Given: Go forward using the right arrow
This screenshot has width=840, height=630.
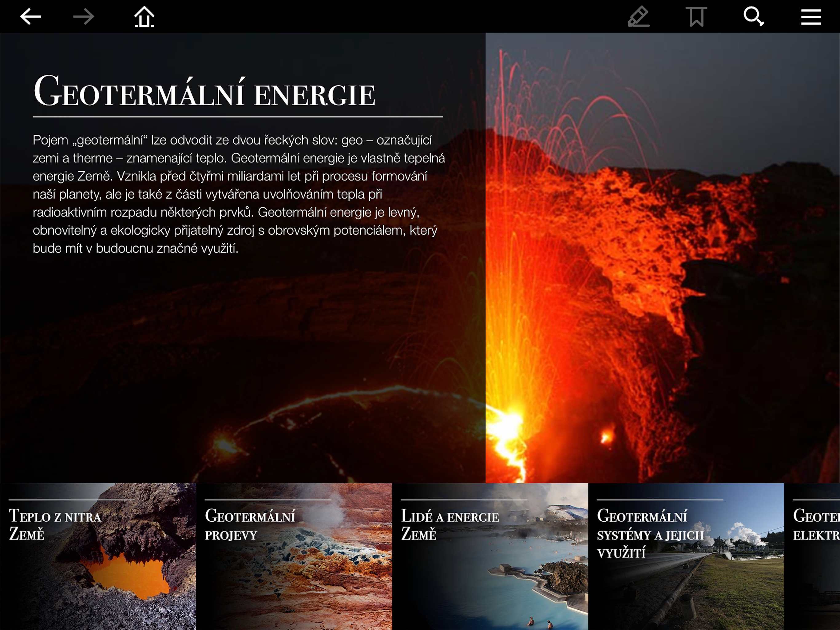Looking at the screenshot, I should (84, 17).
